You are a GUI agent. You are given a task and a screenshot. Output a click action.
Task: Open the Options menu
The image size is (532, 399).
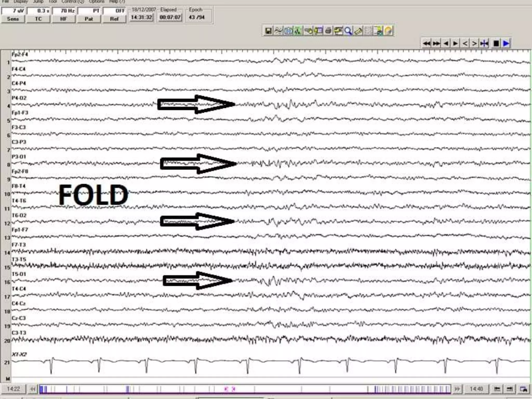click(97, 2)
